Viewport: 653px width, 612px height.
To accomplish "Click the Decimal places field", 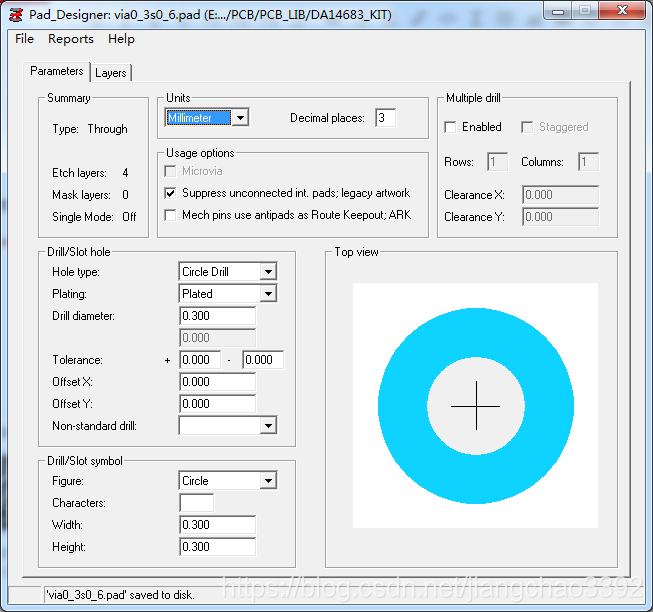I will coord(385,118).
